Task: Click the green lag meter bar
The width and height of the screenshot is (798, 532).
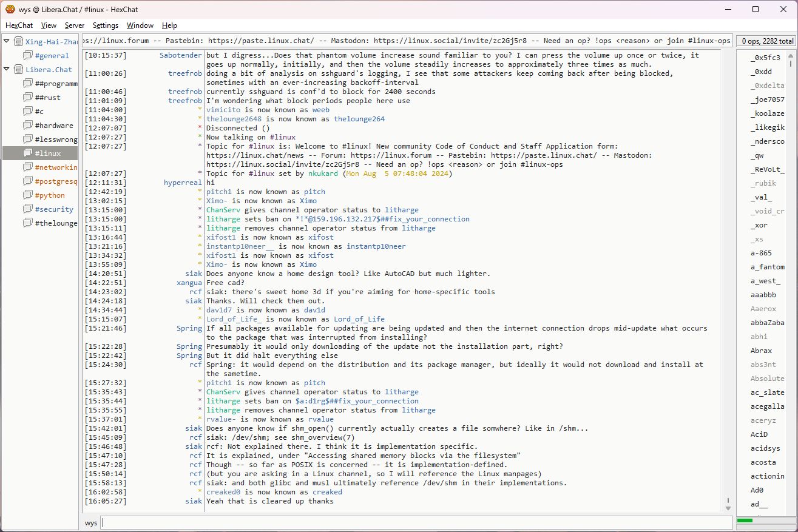Action: [x=745, y=520]
